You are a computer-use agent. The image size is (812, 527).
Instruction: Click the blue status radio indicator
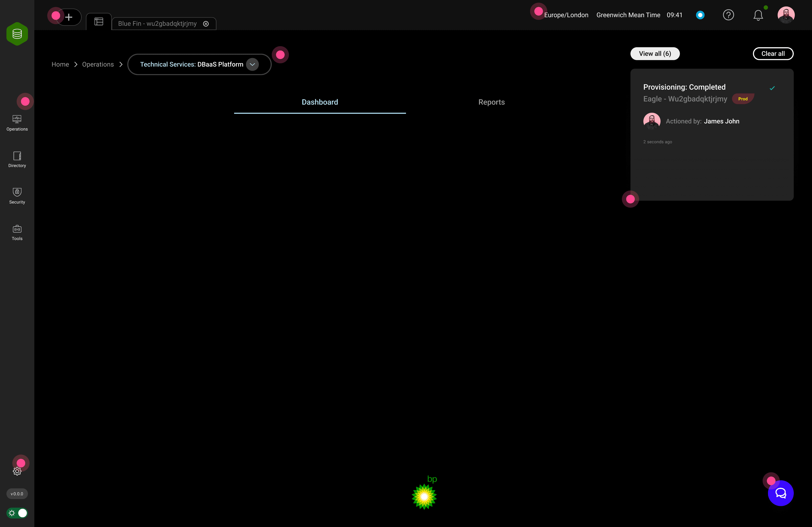pos(700,15)
